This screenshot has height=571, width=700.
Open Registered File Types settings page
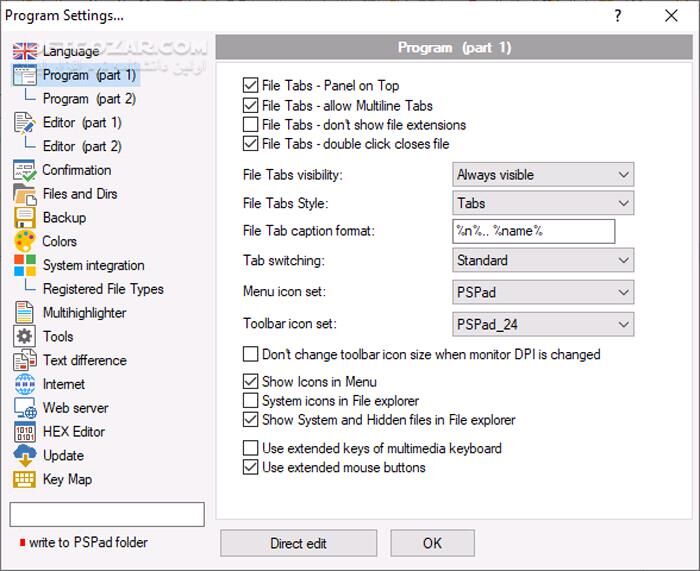point(103,289)
